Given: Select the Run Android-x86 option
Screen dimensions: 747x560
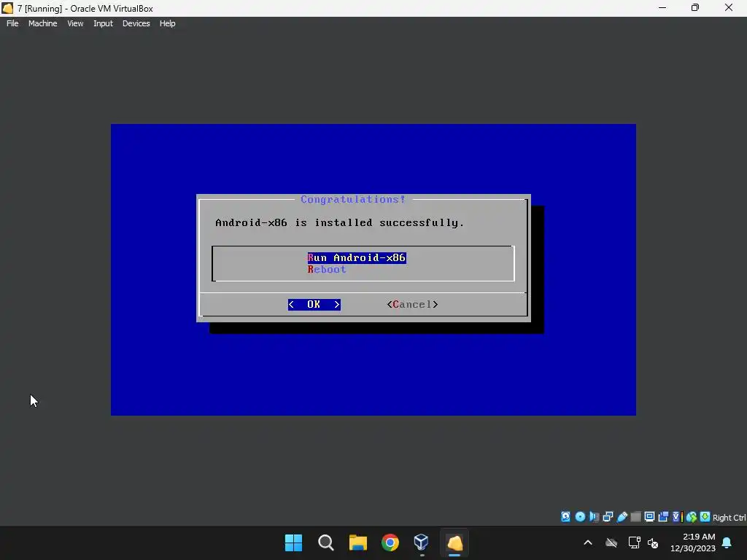Looking at the screenshot, I should pyautogui.click(x=356, y=257).
